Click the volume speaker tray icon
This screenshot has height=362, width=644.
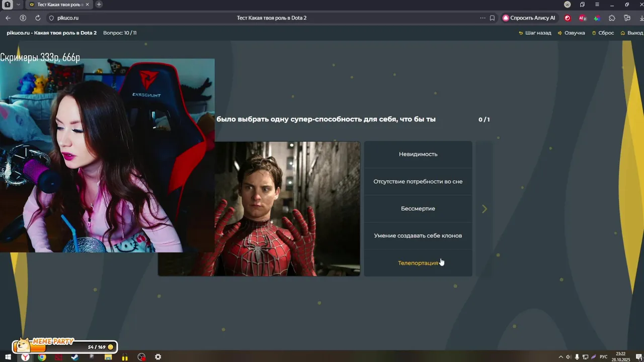coord(569,357)
